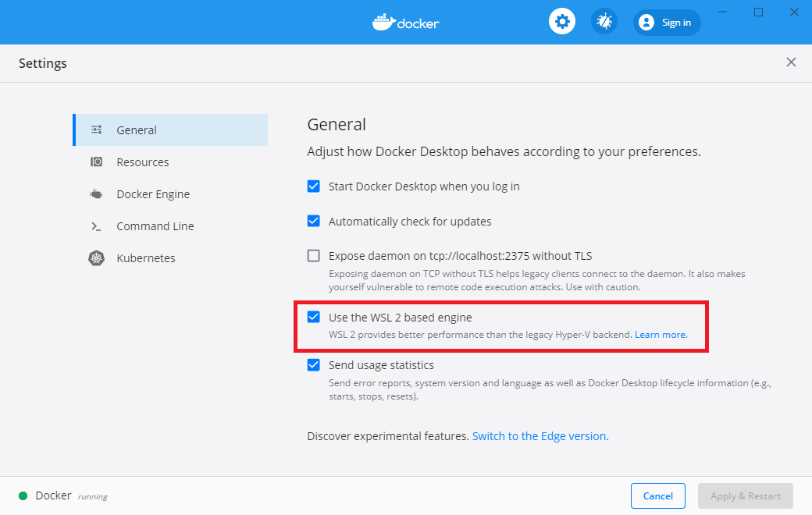Click the Docker status label at bottom
Image resolution: width=812 pixels, height=515 pixels.
point(53,495)
